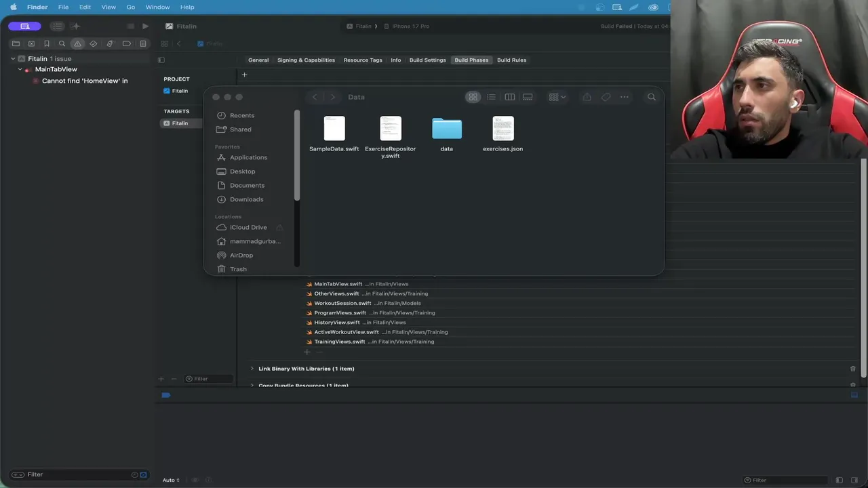Toggle the purple sidebar navigator button
This screenshot has height=488, width=868.
tap(25, 26)
